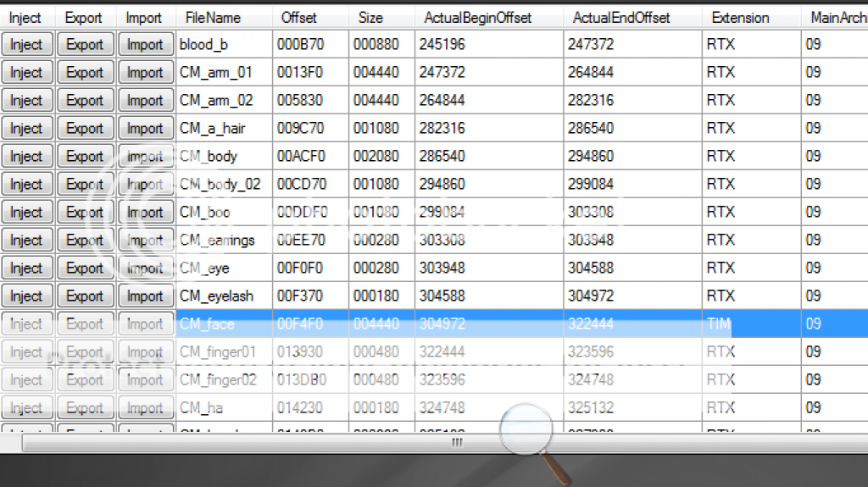
Task: Select the CM_body file name cell
Action: [x=224, y=156]
